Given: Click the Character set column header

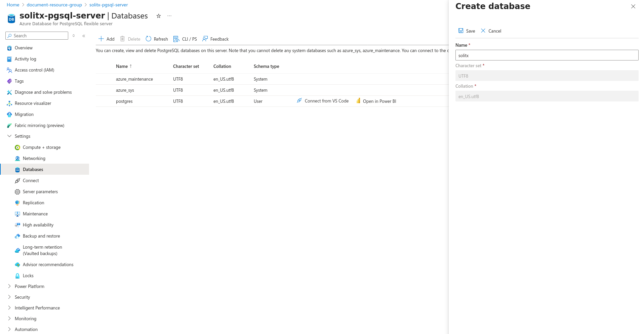Looking at the screenshot, I should 186,67.
